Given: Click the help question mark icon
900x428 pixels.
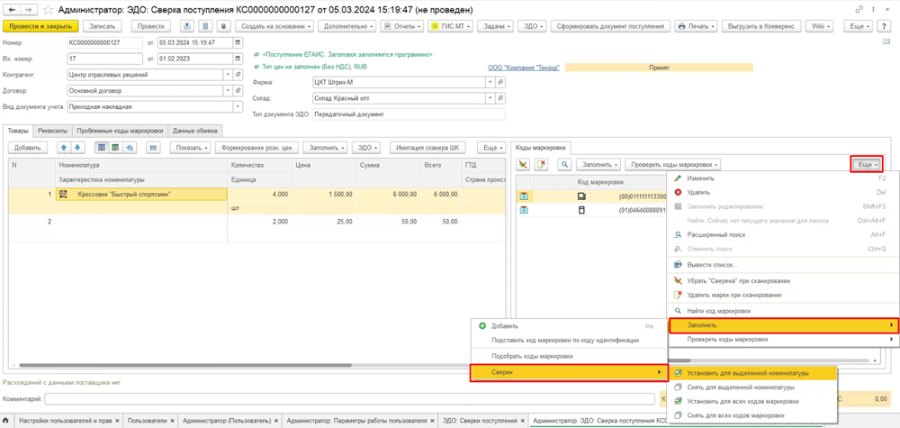Looking at the screenshot, I should (x=886, y=26).
